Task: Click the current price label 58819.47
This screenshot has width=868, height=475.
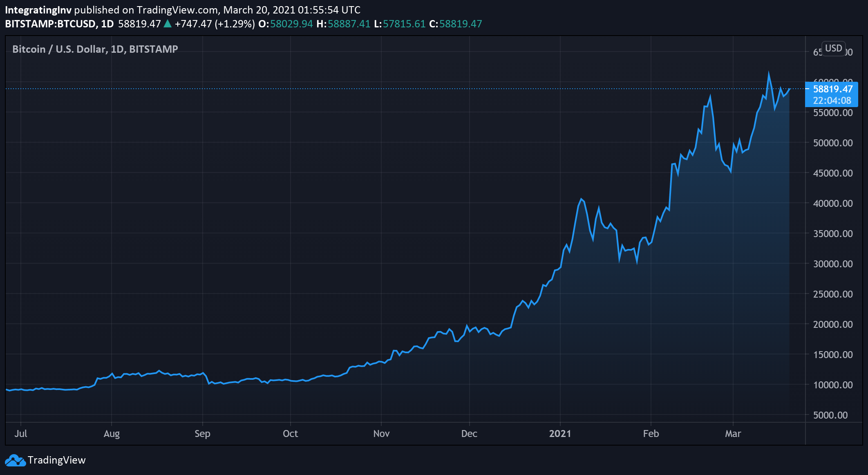Action: click(x=832, y=89)
